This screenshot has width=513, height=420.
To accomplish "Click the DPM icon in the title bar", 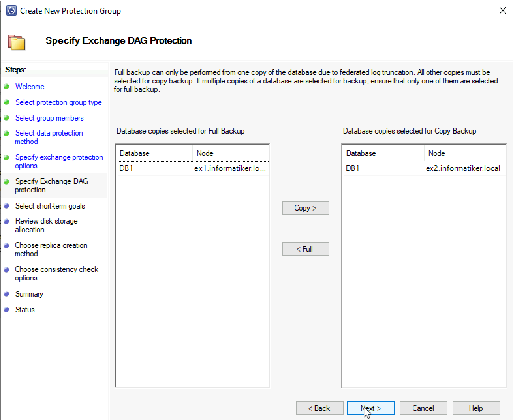I will [11, 11].
